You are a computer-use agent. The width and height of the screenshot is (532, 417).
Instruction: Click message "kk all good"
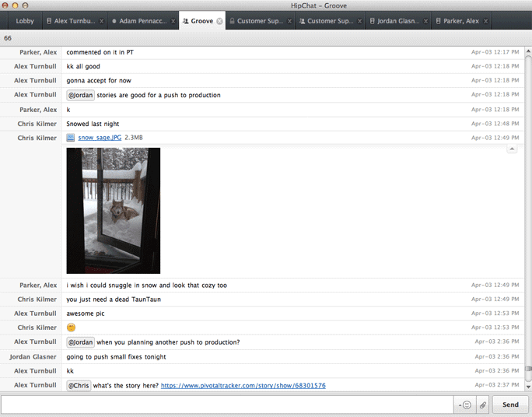83,66
